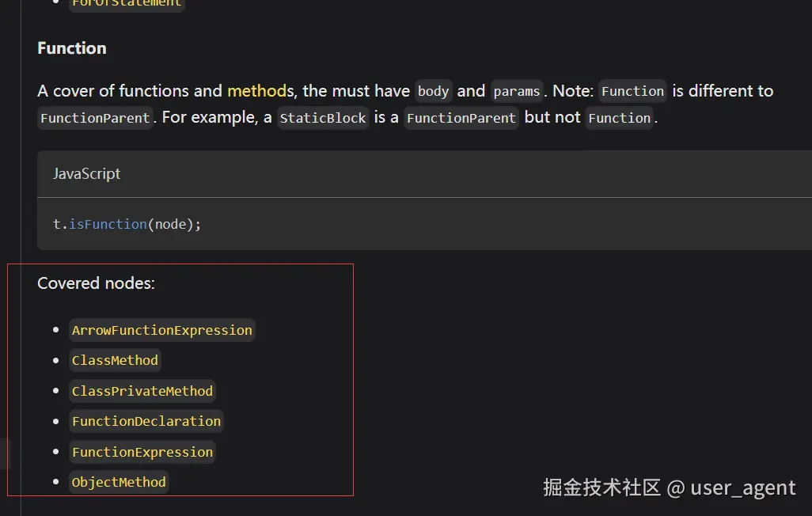Click the "body" inline code
The height and width of the screenshot is (516, 812).
pos(433,91)
